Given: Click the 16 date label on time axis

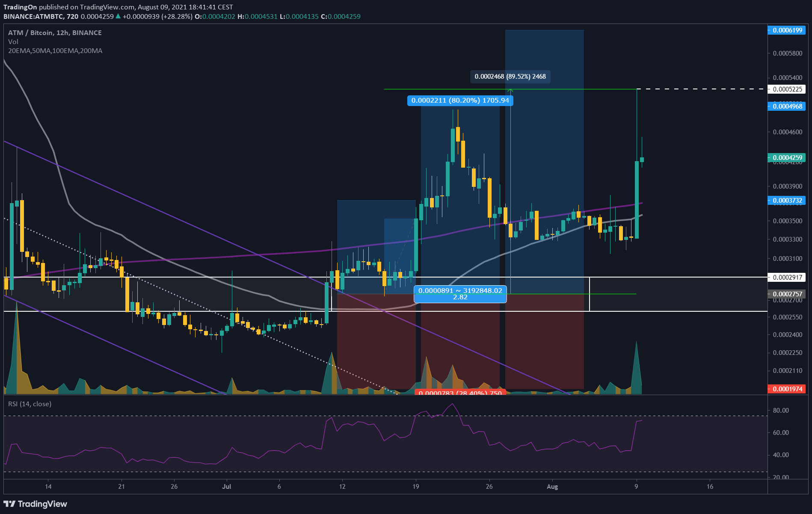Looking at the screenshot, I should (710, 487).
